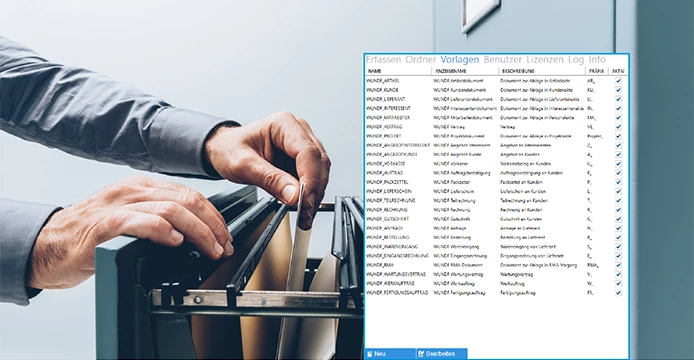This screenshot has width=694, height=360.
Task: Select the WUNDF_WARTUNGSVERTRAG name cell
Action: coord(395,275)
